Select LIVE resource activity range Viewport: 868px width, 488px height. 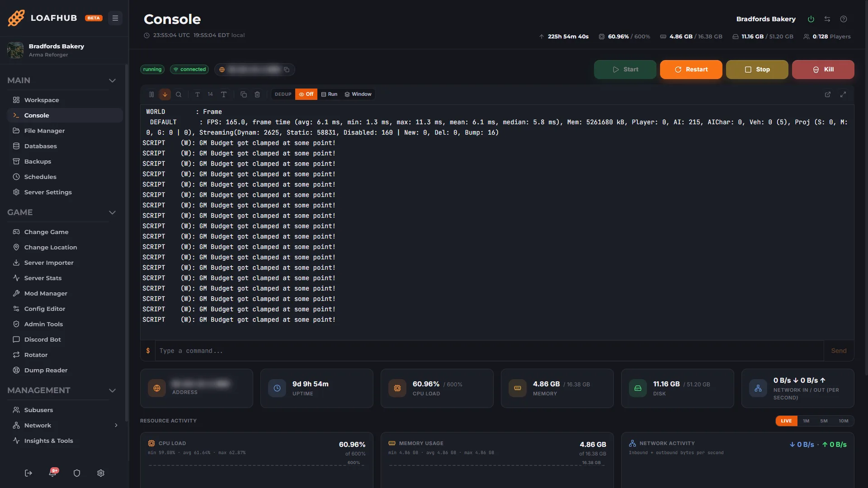tap(786, 421)
